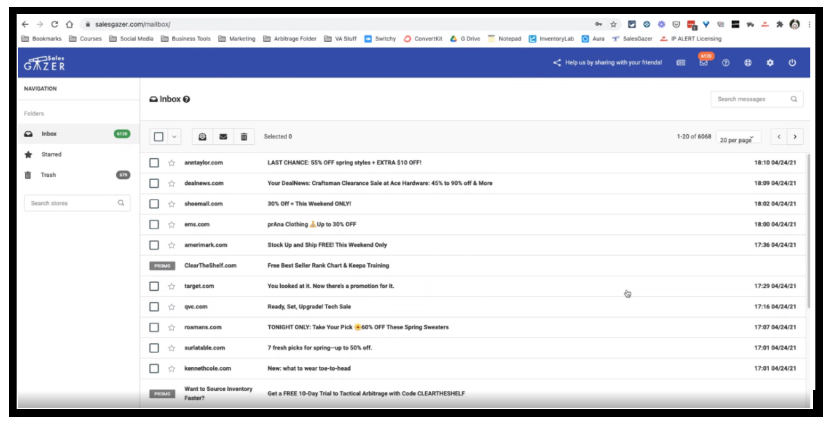Go to next page of messages

[x=795, y=136]
